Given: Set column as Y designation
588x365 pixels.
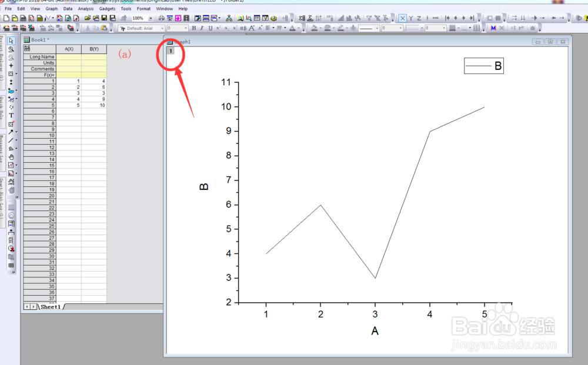Looking at the screenshot, I should [411, 18].
